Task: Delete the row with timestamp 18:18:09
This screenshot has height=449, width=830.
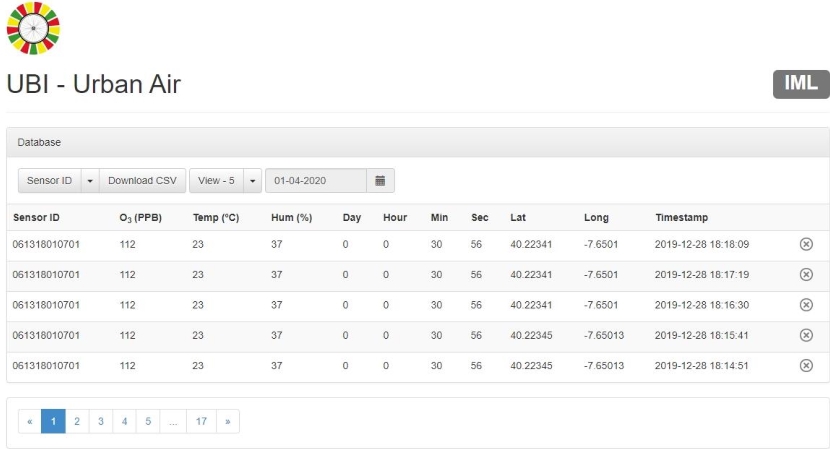Action: click(x=806, y=244)
